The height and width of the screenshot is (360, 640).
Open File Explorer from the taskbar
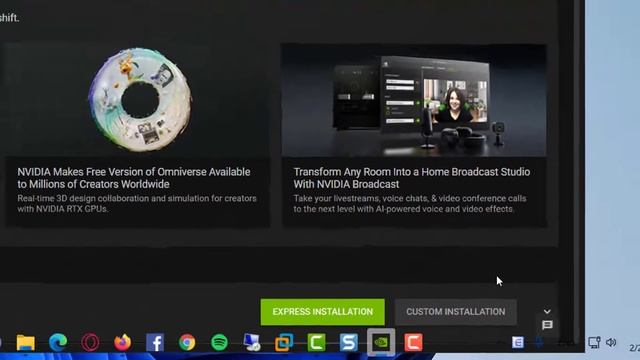25,342
